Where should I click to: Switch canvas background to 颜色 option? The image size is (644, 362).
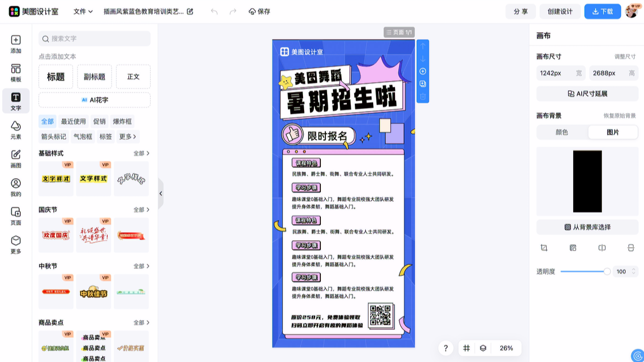point(562,132)
